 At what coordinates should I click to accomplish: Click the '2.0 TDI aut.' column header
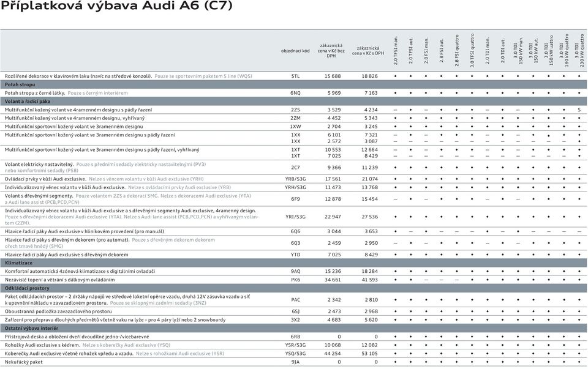(503, 51)
